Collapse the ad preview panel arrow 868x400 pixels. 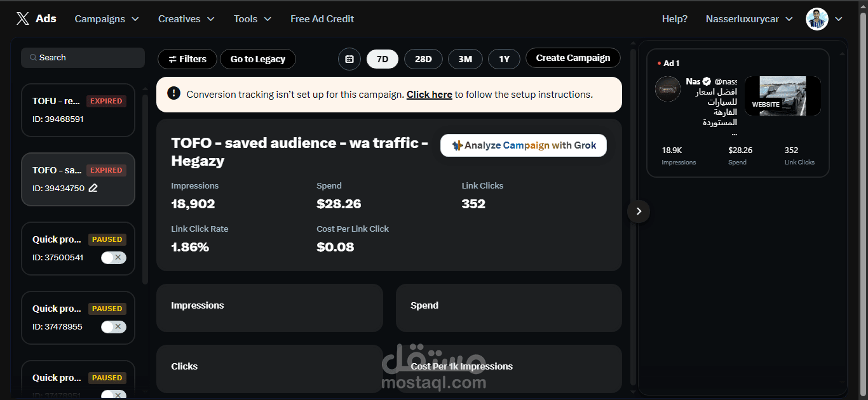[639, 211]
